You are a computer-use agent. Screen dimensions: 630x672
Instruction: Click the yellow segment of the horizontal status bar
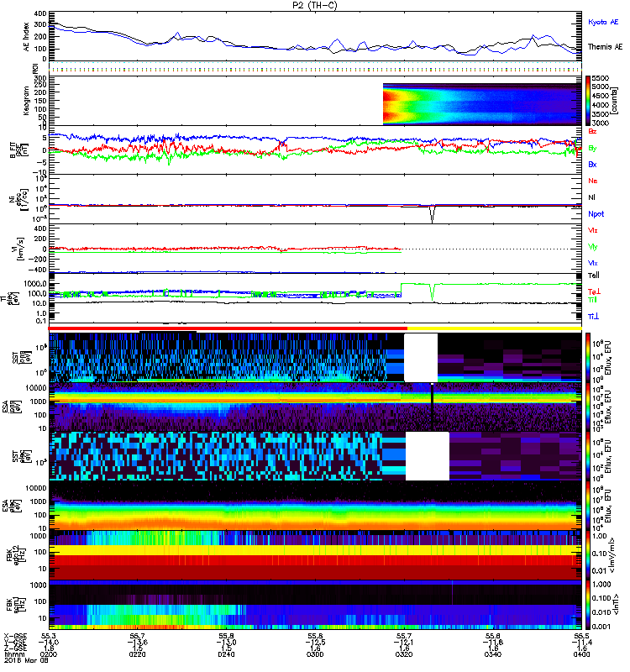(x=495, y=328)
